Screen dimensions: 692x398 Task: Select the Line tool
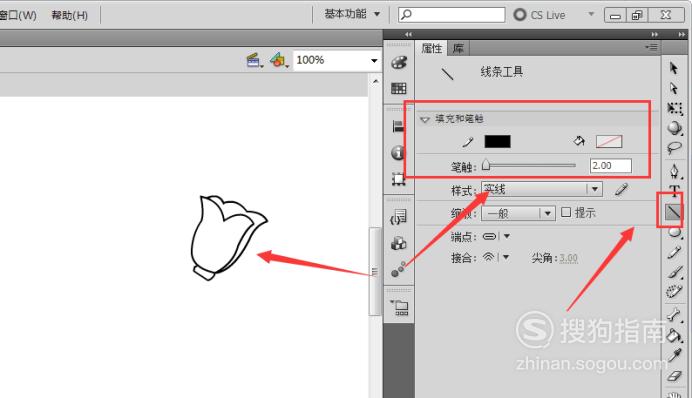(x=673, y=212)
